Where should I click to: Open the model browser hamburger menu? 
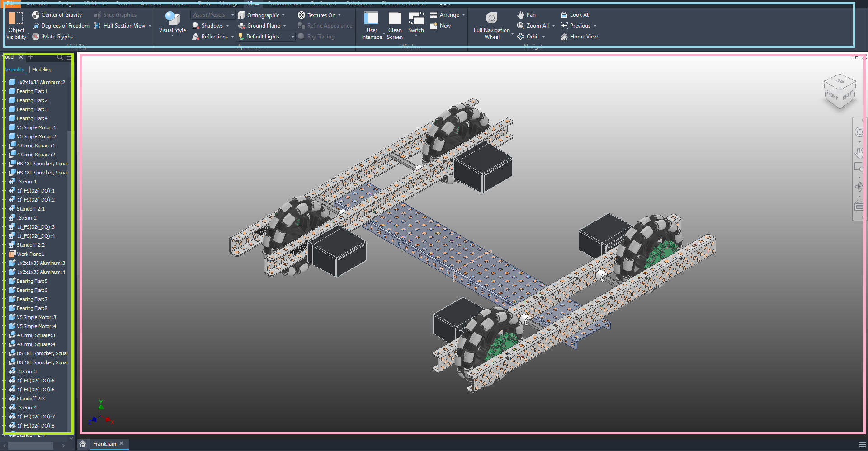pos(69,57)
